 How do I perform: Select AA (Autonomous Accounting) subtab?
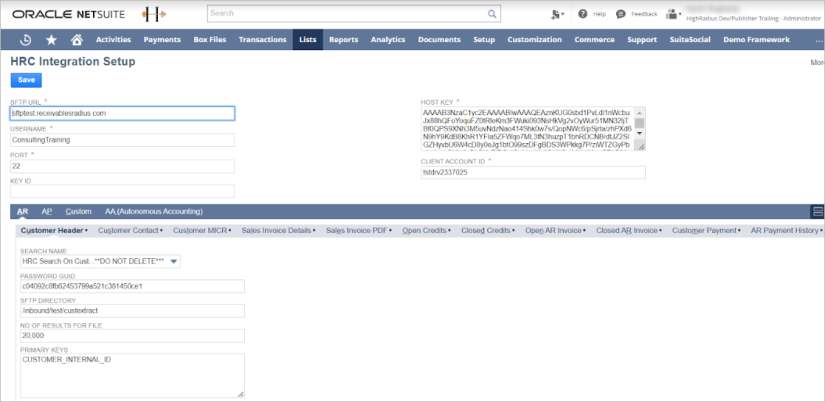coord(154,212)
